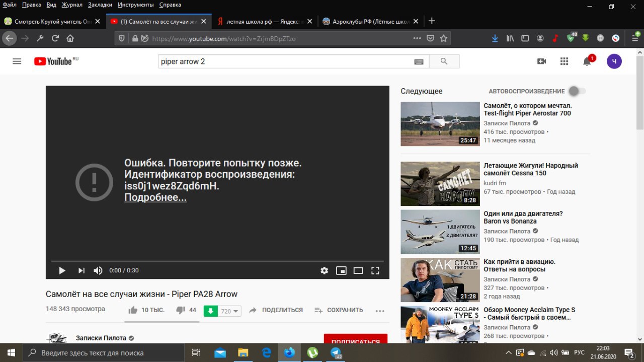Image resolution: width=644 pixels, height=362 pixels.
Task: Open the YouTube apps grid
Action: 565,61
